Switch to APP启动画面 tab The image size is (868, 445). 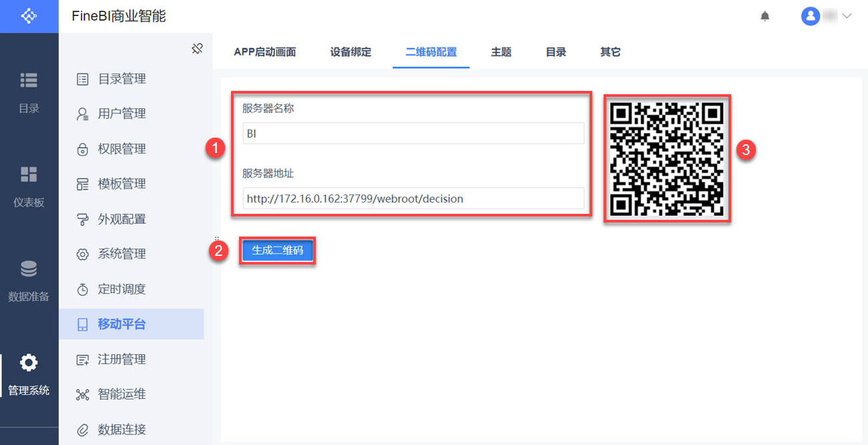tap(265, 51)
